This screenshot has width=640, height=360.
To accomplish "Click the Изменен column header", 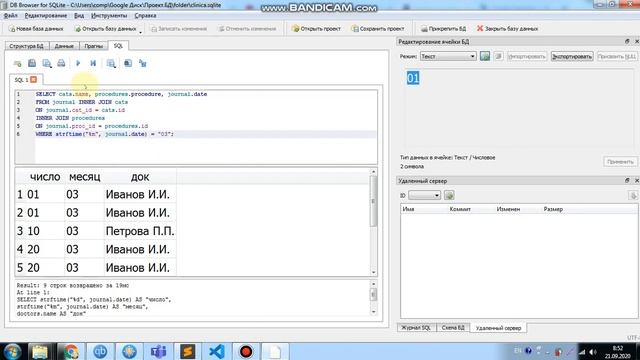I will coord(518,209).
